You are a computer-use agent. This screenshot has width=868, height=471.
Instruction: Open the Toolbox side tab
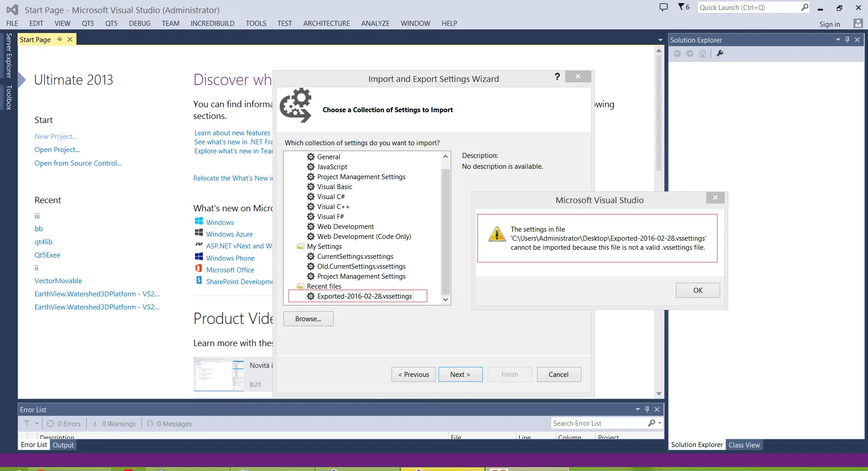pos(9,98)
